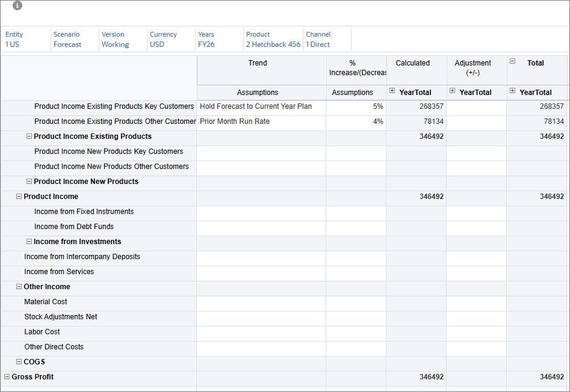Viewport: 570px width, 392px height.
Task: Expand YearTotal under Adjustment column
Action: click(x=452, y=91)
